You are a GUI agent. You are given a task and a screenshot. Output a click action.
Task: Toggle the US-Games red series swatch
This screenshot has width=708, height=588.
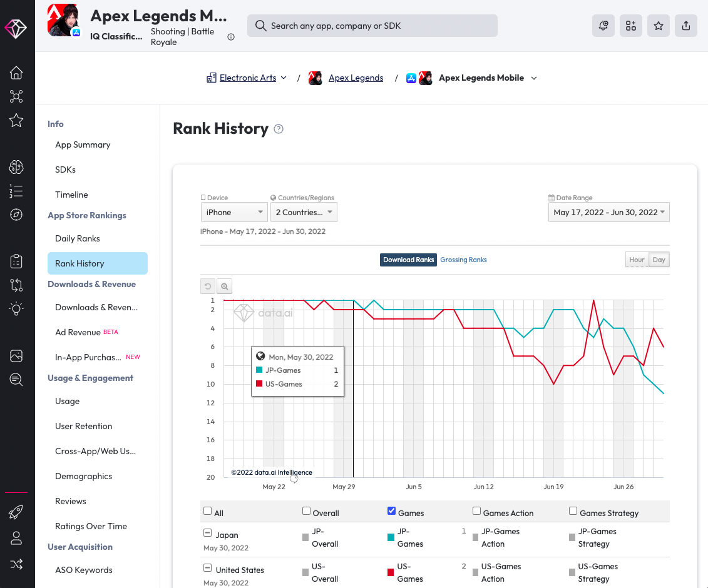pyautogui.click(x=391, y=572)
